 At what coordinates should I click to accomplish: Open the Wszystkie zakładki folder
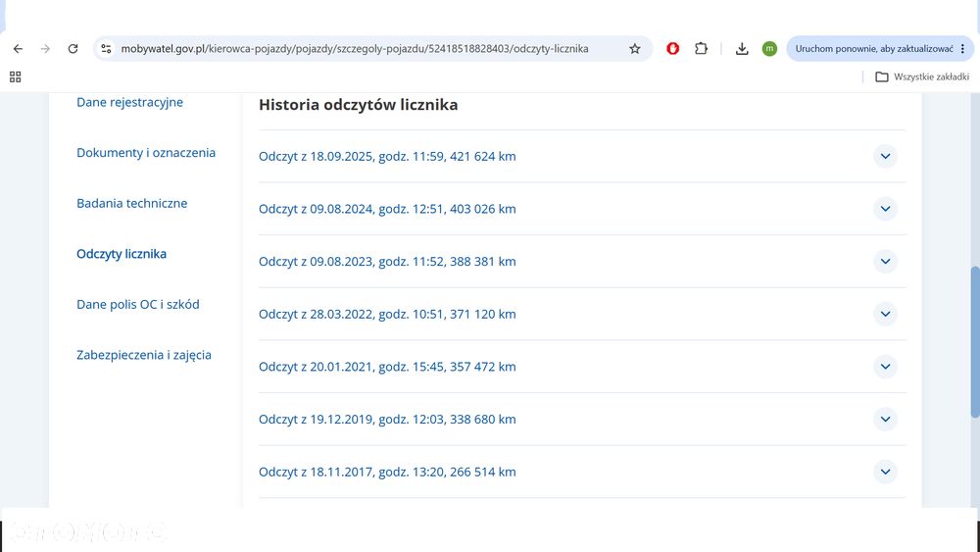pyautogui.click(x=922, y=76)
